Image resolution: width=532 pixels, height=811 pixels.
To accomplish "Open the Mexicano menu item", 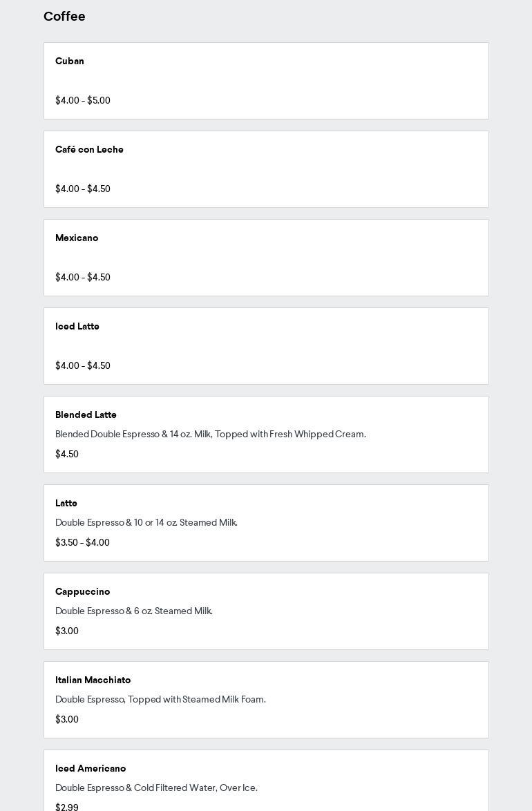I will 77,238.
